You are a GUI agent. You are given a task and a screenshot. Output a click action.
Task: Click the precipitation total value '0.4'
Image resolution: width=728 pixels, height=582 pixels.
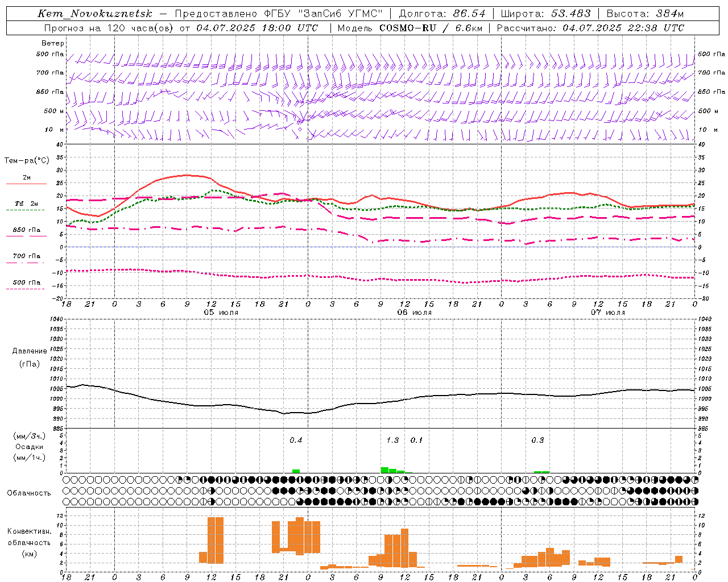point(296,440)
